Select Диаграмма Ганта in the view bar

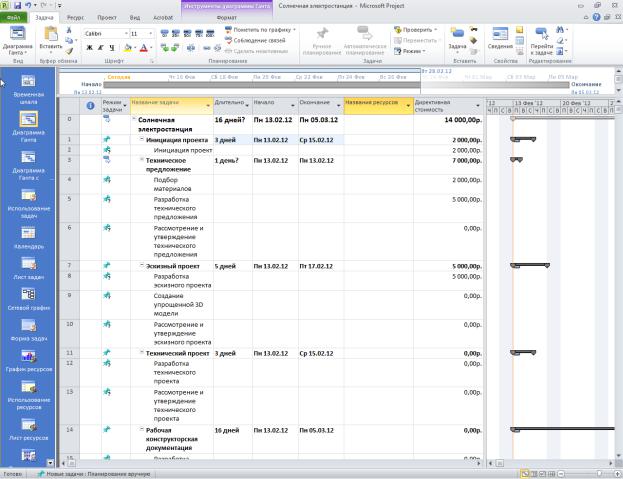pyautogui.click(x=28, y=127)
